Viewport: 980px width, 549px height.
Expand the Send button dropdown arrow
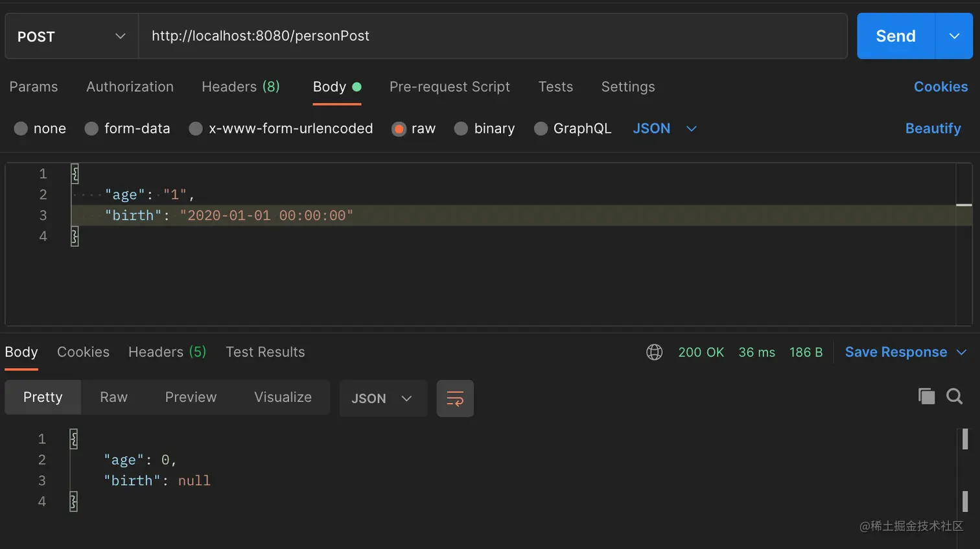pyautogui.click(x=954, y=36)
